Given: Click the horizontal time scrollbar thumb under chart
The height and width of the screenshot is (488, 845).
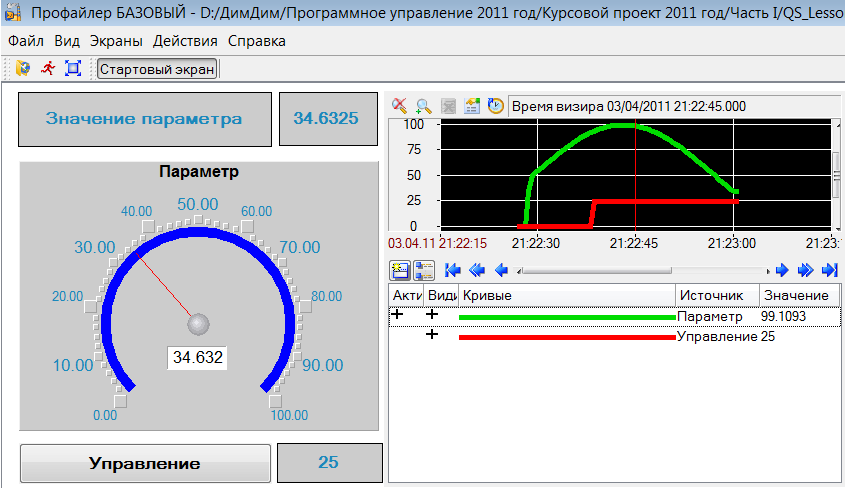Looking at the screenshot, I should pos(597,270).
